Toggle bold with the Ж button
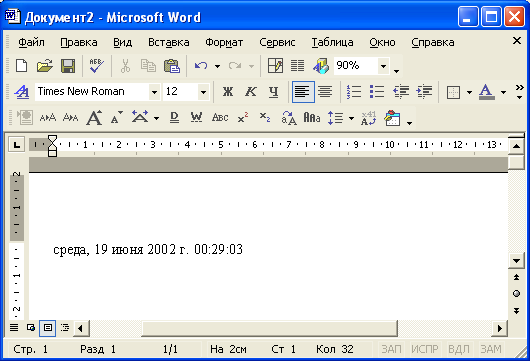530x361 pixels. (x=228, y=92)
